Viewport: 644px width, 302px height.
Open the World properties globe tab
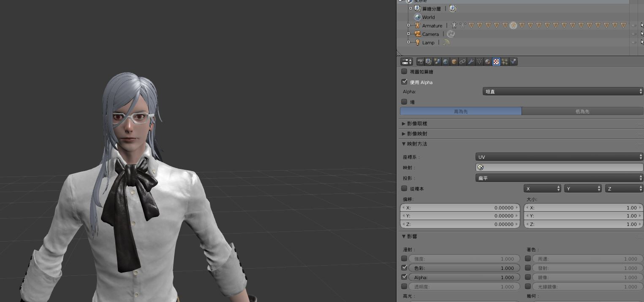[x=446, y=62]
